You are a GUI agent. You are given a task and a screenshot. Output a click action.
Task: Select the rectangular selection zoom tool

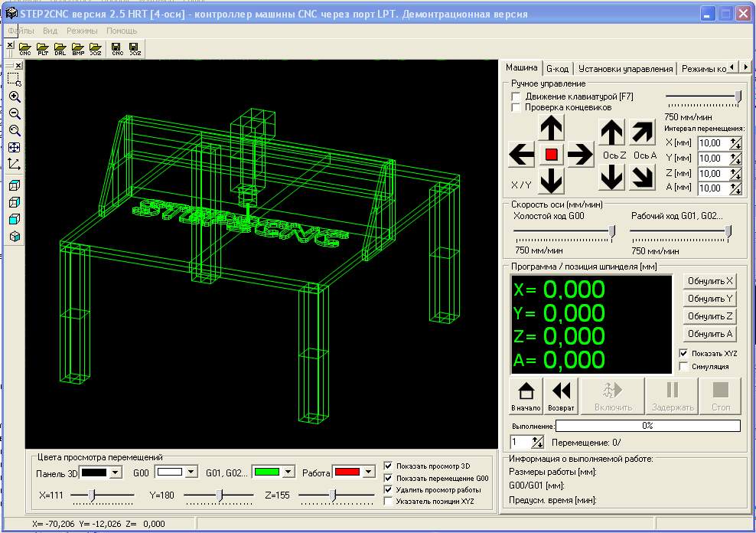click(15, 80)
